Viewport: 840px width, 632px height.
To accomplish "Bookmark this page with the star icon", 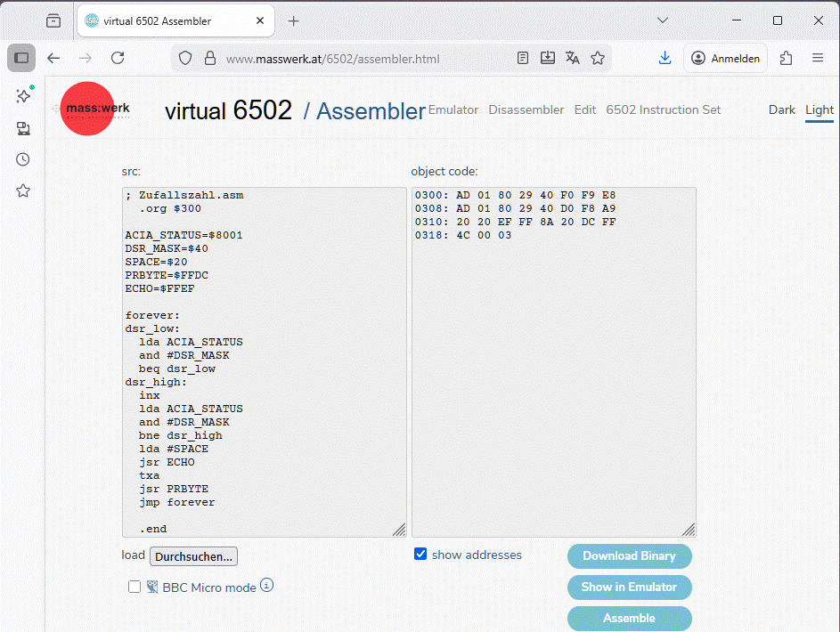I will coord(598,58).
